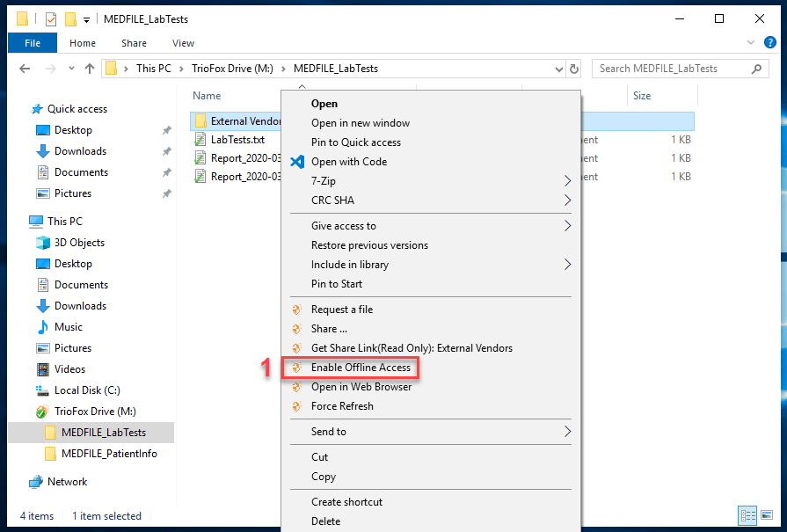The width and height of the screenshot is (787, 532).
Task: Open the File ribbon tab
Action: pos(33,43)
